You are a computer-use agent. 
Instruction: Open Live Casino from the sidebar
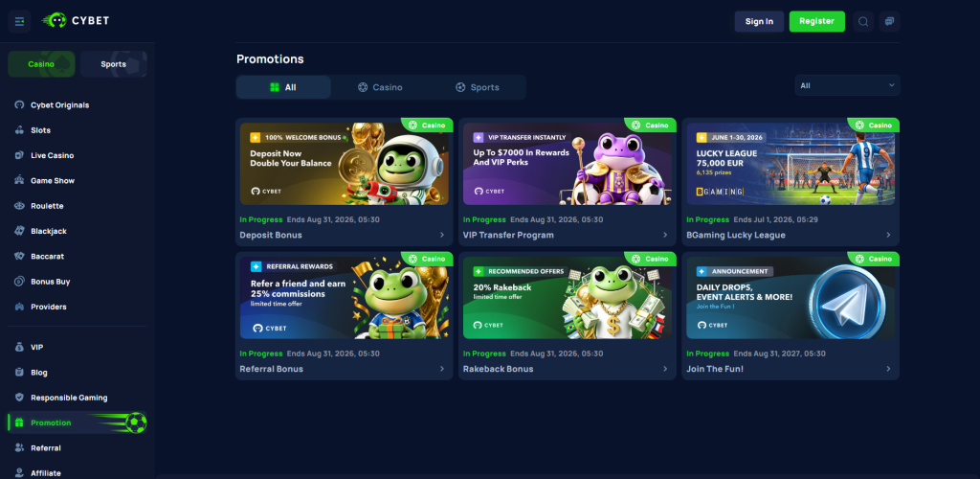[x=53, y=155]
